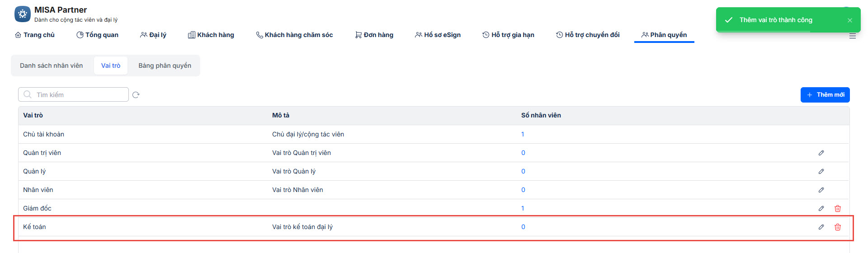
Task: Click the Thêm mới button
Action: [825, 95]
